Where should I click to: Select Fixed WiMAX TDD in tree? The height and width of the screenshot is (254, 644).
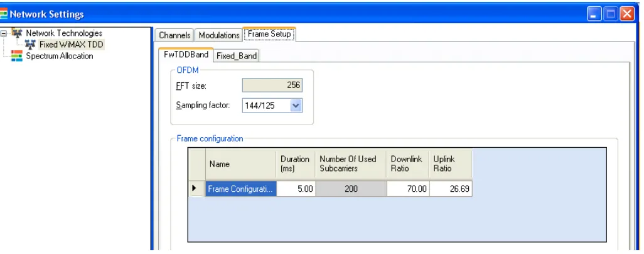point(71,45)
